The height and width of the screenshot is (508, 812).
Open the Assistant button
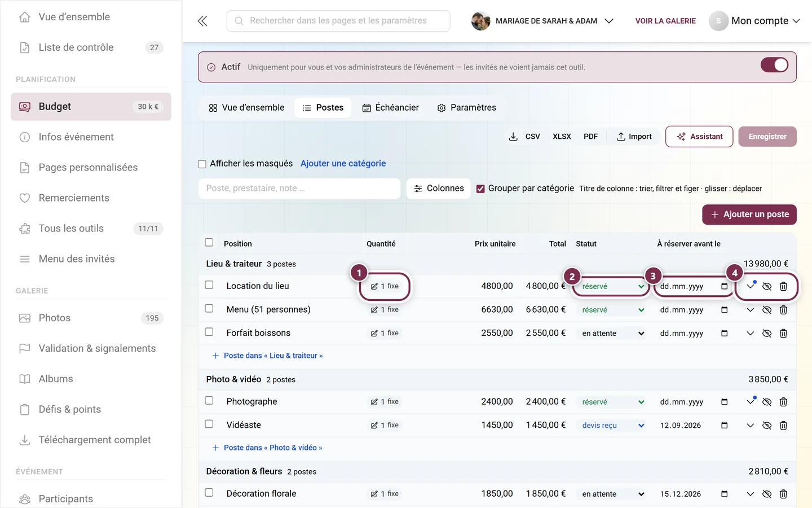[699, 137]
